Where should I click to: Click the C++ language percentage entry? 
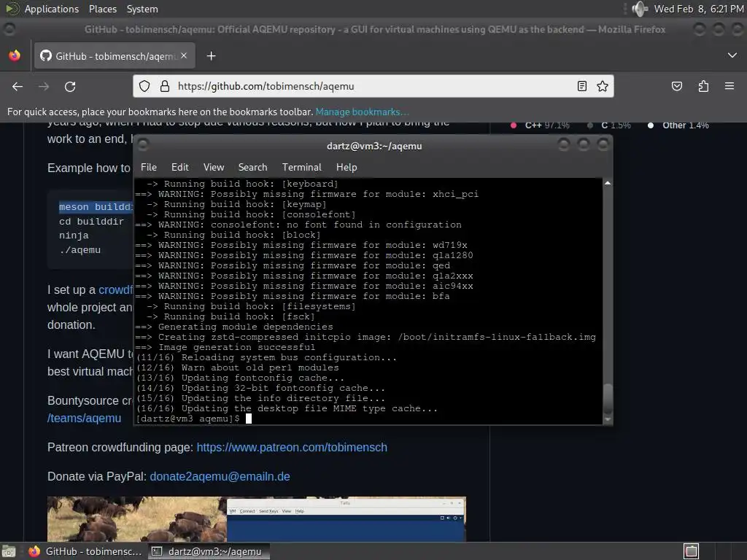[x=540, y=125]
